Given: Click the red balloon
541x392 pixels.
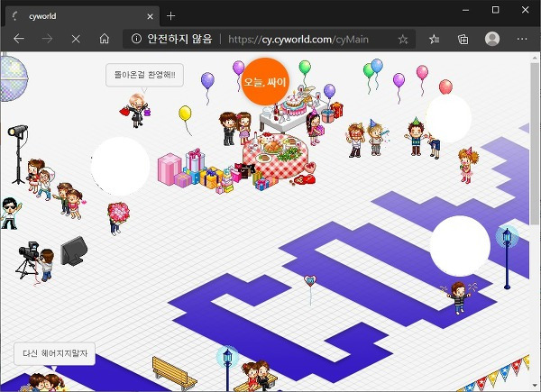Looking at the screenshot, I should [x=445, y=87].
